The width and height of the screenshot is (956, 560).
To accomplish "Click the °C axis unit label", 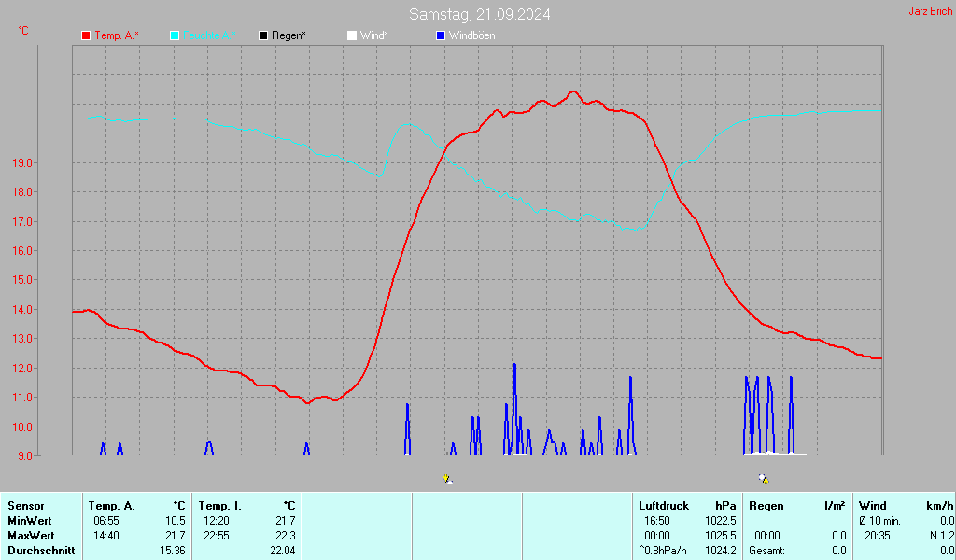I will pos(23,31).
